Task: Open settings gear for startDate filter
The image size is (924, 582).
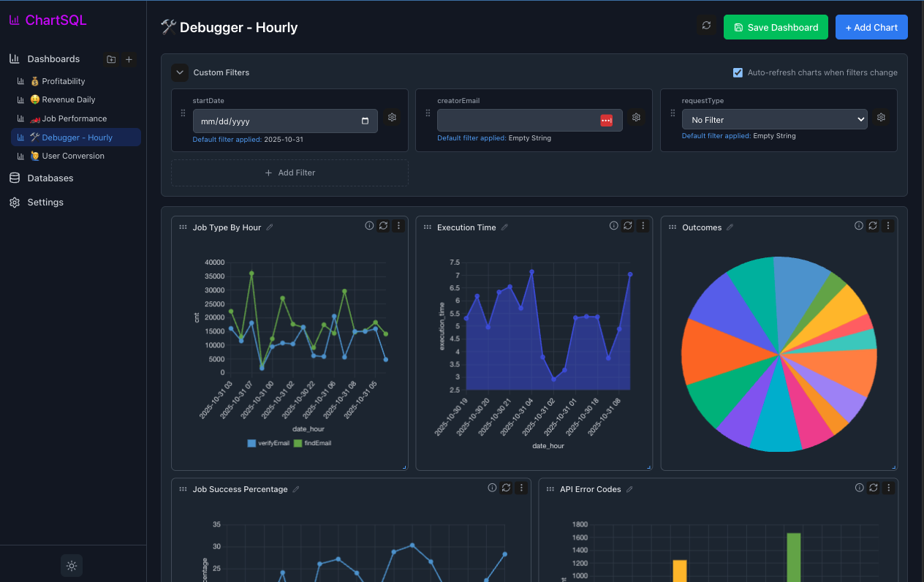Action: [x=392, y=118]
